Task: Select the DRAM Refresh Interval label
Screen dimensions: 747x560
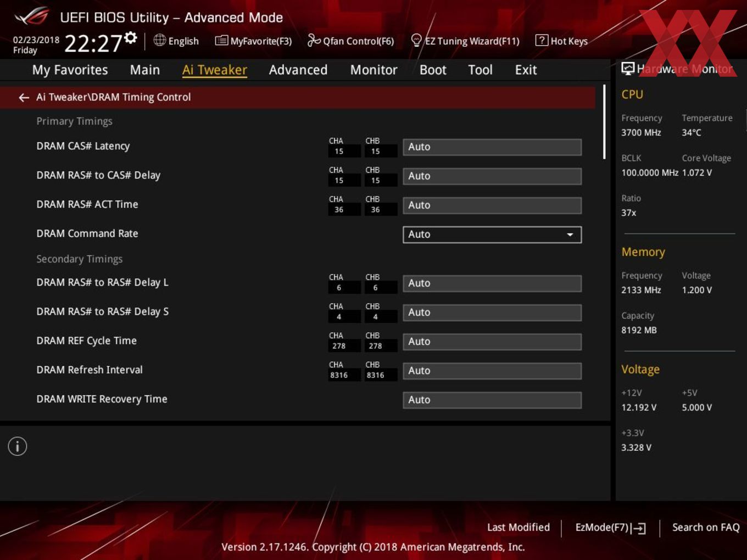Action: tap(90, 369)
